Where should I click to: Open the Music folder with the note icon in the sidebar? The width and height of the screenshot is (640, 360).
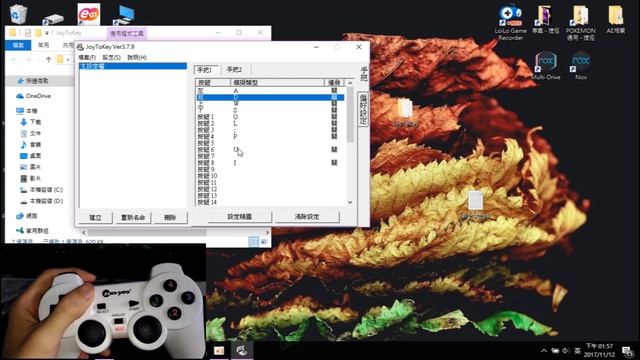pyautogui.click(x=35, y=144)
